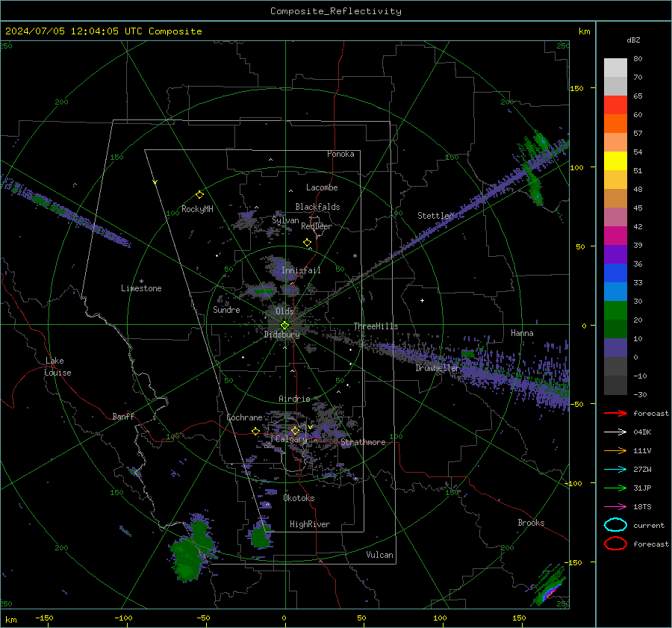
Task: Pick the blue 33-36 dBZ color swatch
Action: [x=615, y=273]
